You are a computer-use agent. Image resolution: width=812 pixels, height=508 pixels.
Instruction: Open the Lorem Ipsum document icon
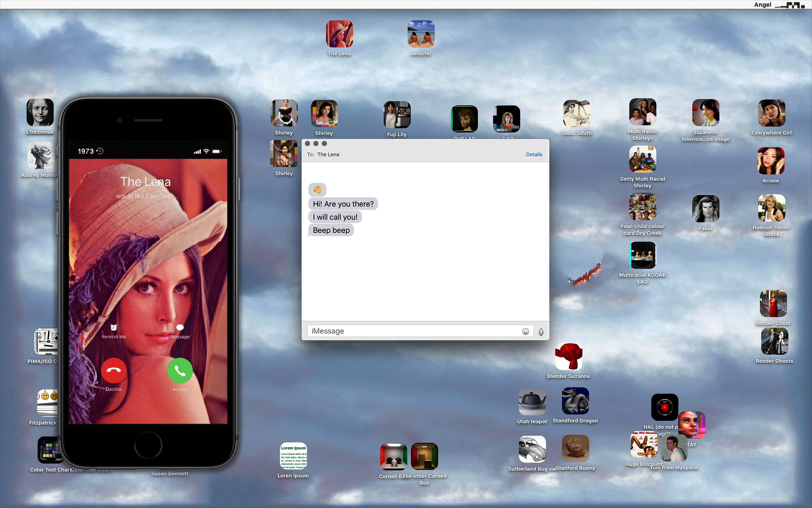293,456
